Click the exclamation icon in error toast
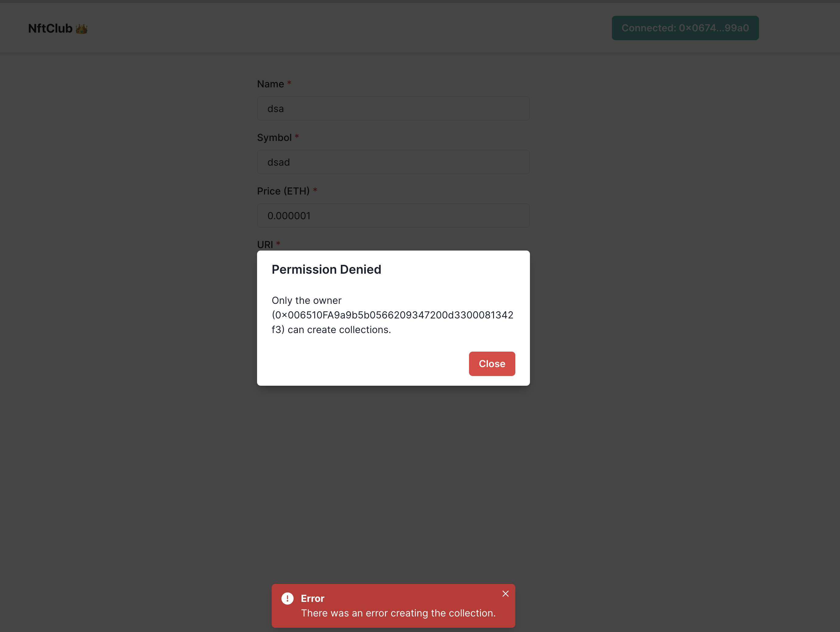 coord(288,599)
